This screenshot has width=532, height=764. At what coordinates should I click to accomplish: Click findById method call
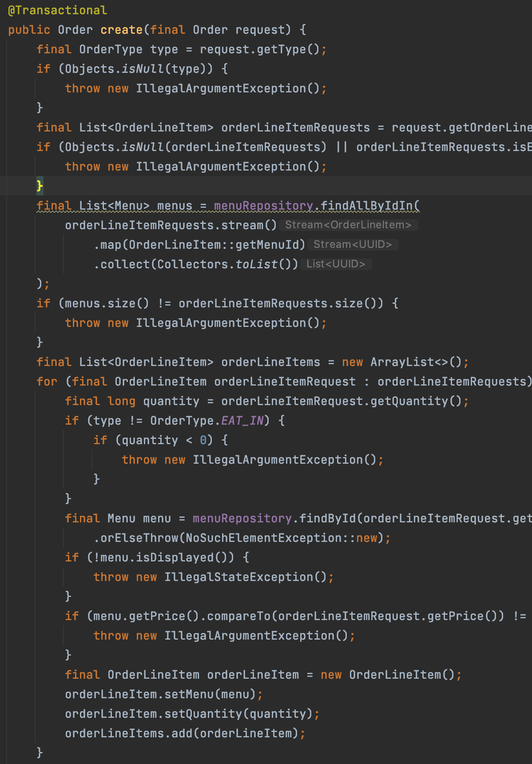327,518
